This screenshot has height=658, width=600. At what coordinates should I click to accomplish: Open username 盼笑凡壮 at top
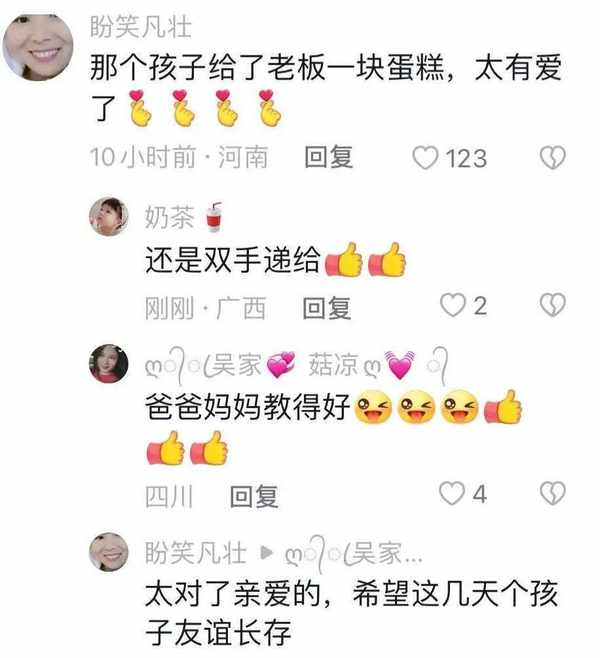click(141, 27)
